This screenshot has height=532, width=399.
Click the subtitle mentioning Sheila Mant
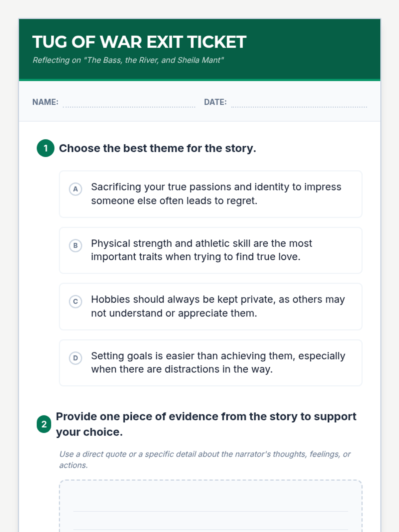(128, 60)
